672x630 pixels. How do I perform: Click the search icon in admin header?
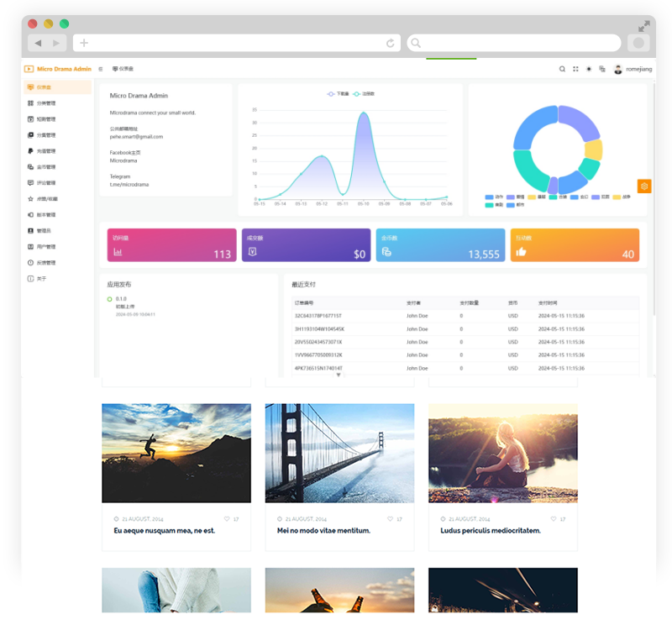pos(562,69)
